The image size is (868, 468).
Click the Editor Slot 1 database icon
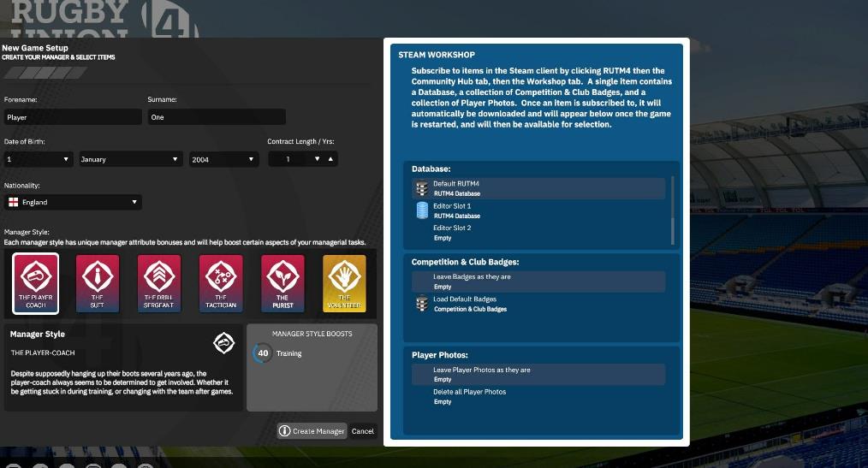[x=421, y=210]
